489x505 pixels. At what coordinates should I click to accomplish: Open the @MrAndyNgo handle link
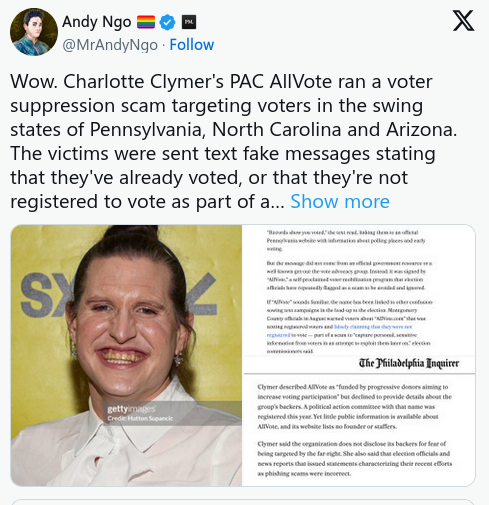coord(110,45)
